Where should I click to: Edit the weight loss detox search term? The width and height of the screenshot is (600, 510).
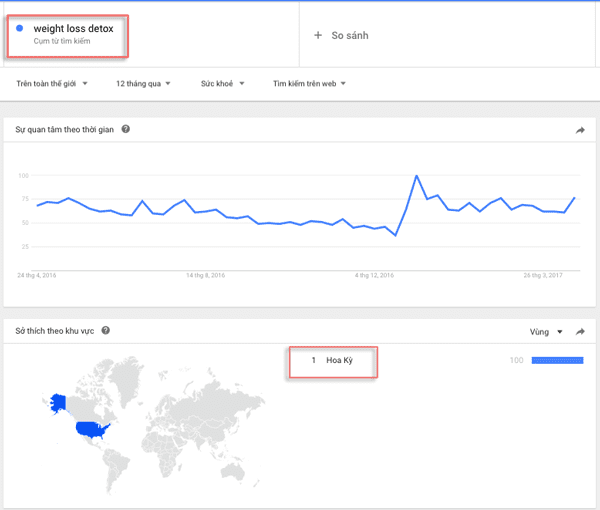[73, 29]
